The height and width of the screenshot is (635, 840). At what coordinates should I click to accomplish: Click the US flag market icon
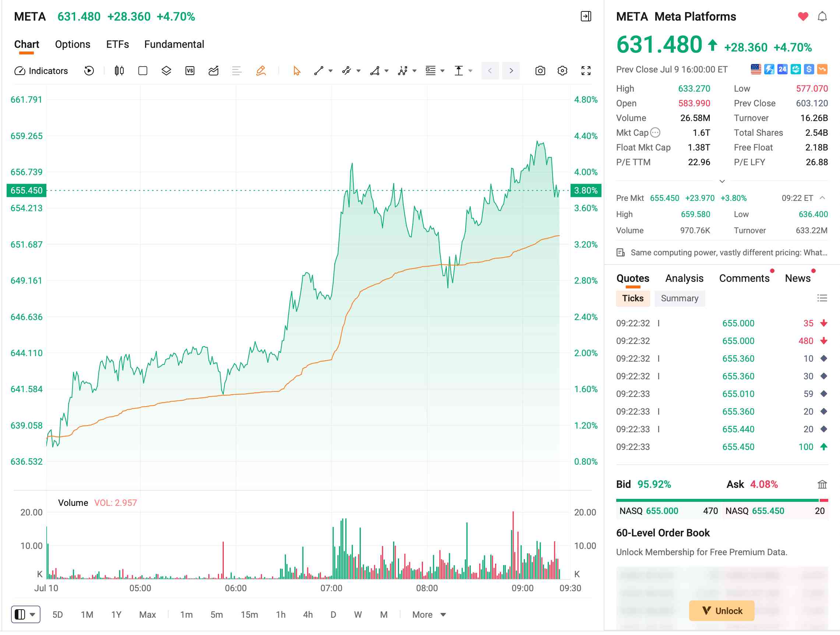pos(756,70)
